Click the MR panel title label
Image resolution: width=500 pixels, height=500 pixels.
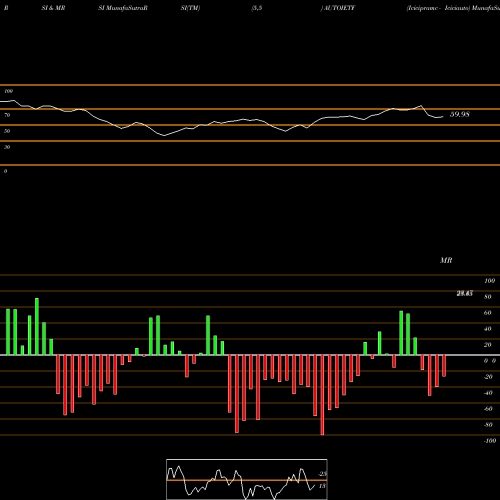click(446, 260)
